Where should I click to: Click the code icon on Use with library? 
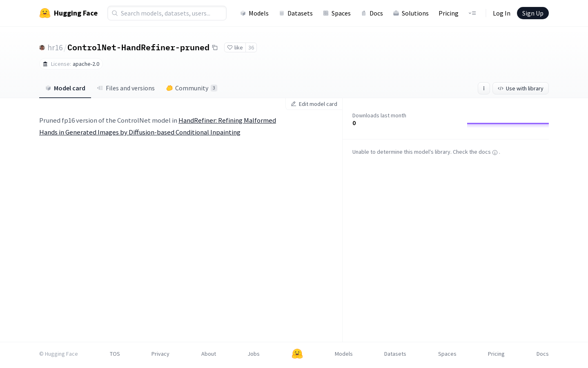tap(501, 88)
